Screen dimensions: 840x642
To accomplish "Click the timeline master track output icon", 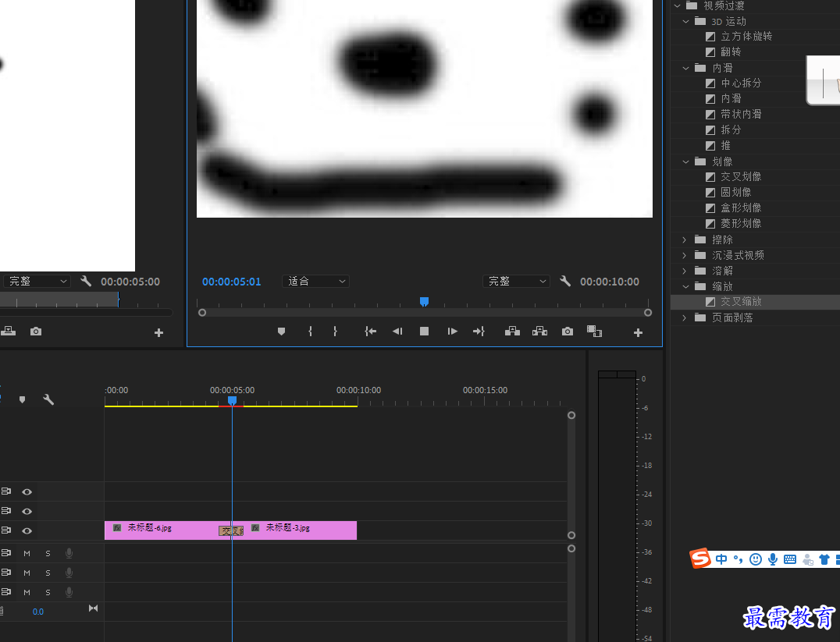I will pos(93,608).
